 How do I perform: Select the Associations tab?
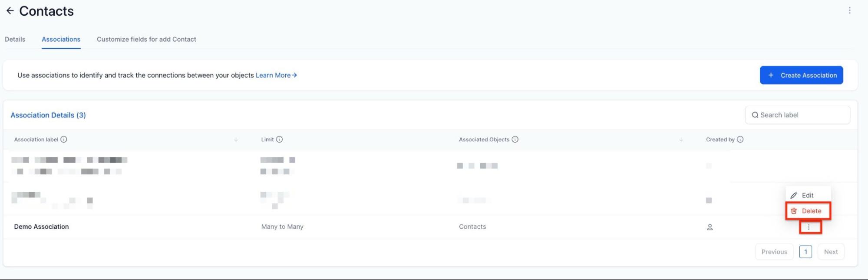(x=61, y=39)
